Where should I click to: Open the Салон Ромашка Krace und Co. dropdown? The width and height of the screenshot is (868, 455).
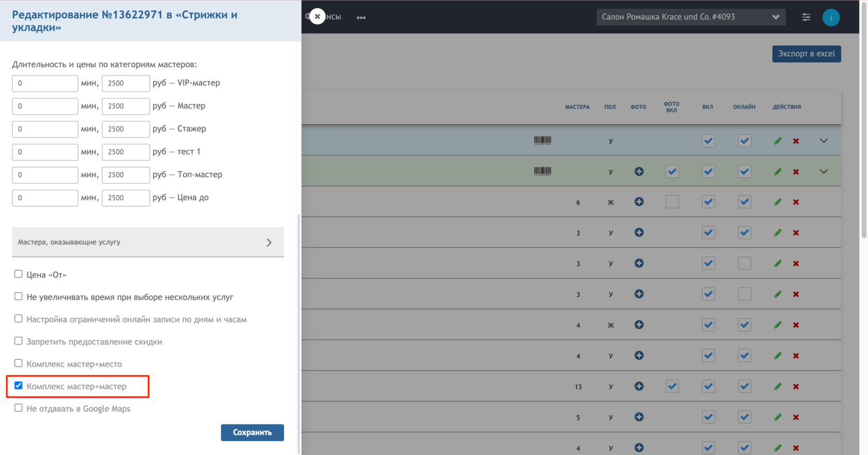click(691, 17)
